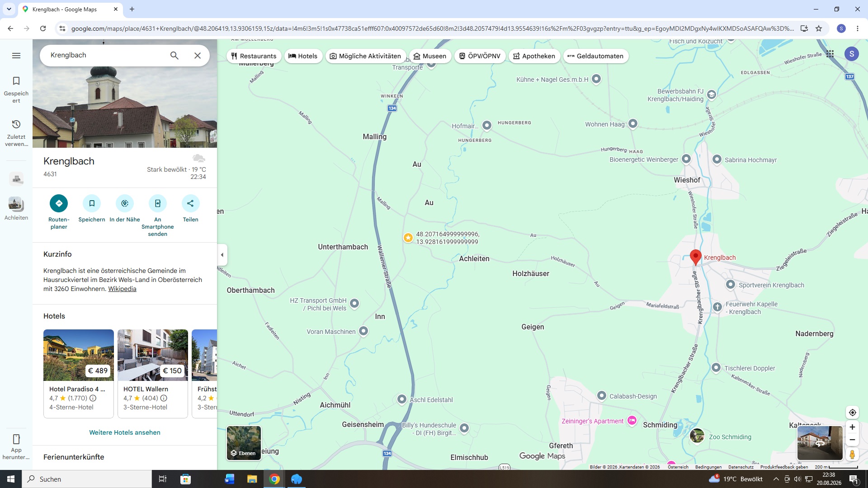Save Krenglbach with the Speichern icon
The width and height of the screenshot is (868, 488).
(92, 203)
